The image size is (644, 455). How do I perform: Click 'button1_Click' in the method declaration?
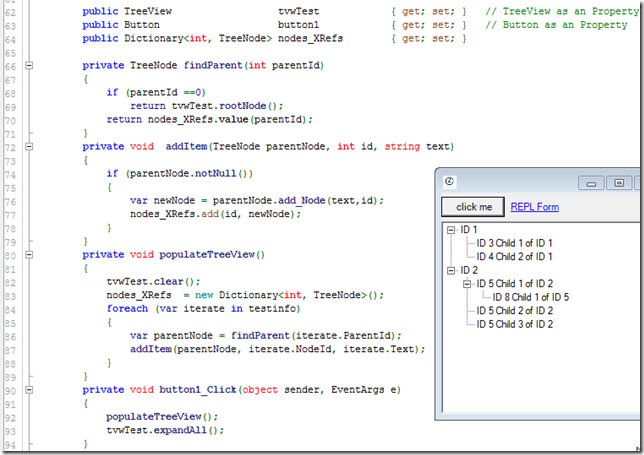198,390
